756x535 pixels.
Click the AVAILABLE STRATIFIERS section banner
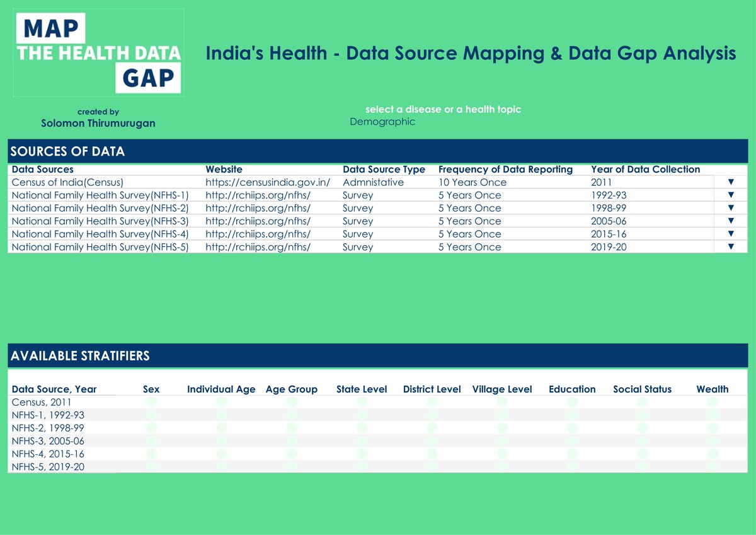[378, 355]
